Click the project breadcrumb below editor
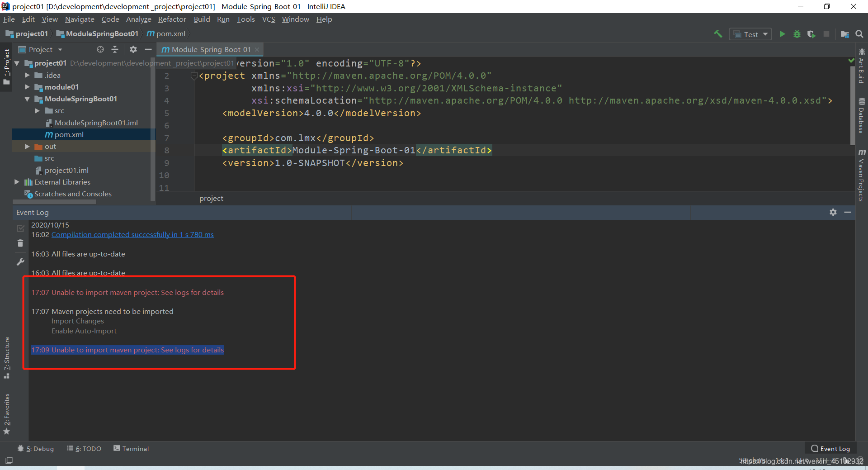Viewport: 868px width, 470px height. click(x=211, y=199)
